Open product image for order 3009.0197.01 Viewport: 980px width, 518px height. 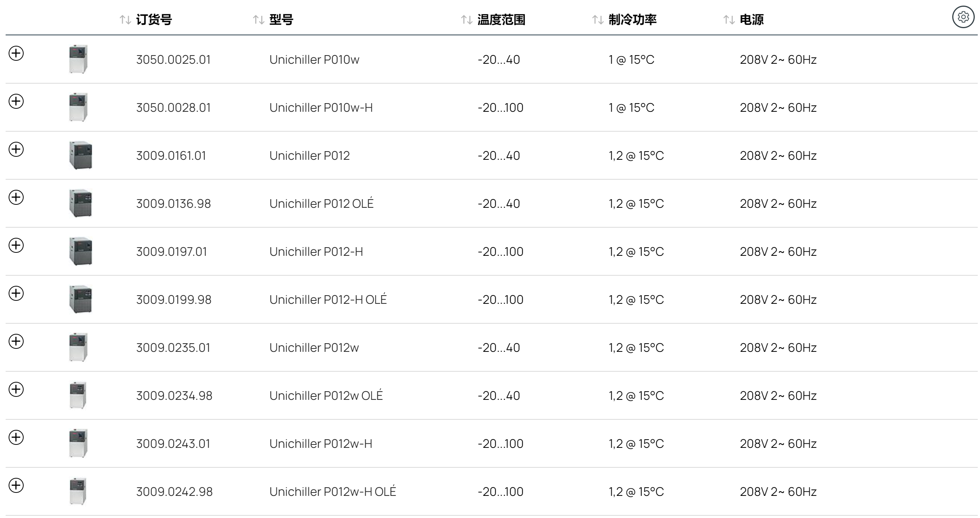[x=81, y=251]
